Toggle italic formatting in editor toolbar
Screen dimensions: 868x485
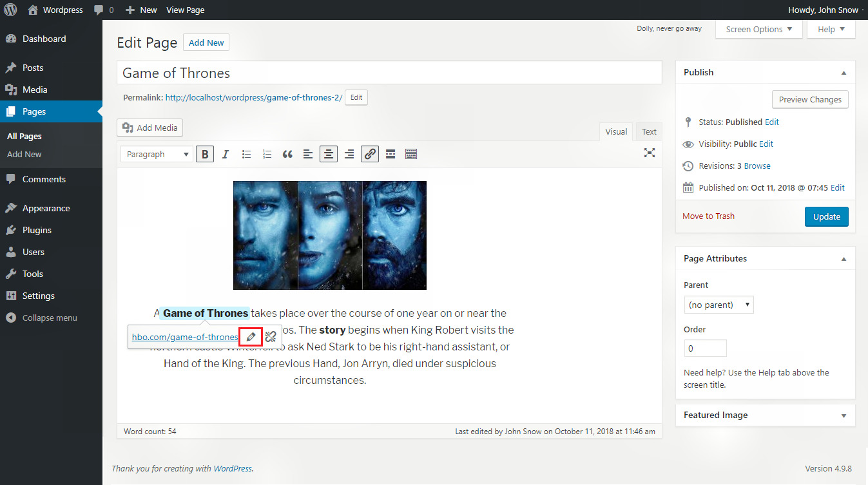point(226,154)
